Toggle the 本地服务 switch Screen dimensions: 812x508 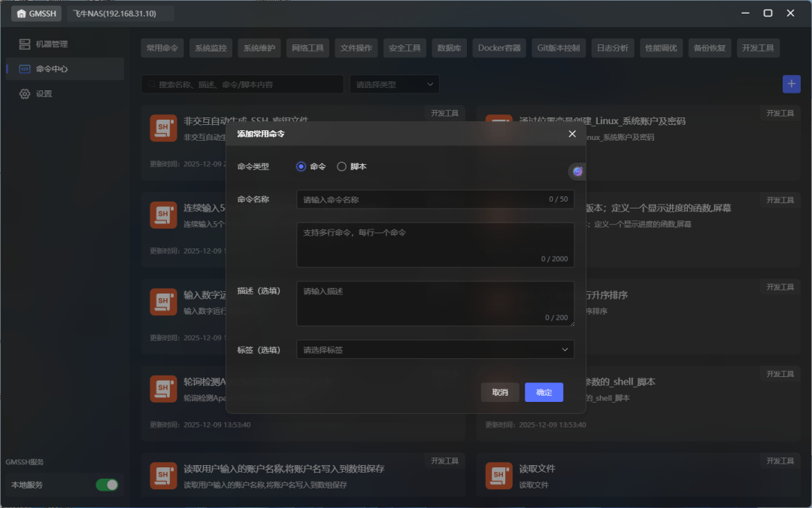107,485
